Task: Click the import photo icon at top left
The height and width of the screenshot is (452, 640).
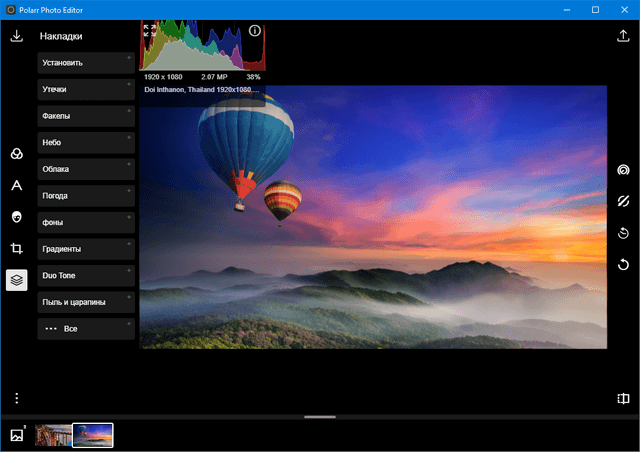Action: [16, 36]
